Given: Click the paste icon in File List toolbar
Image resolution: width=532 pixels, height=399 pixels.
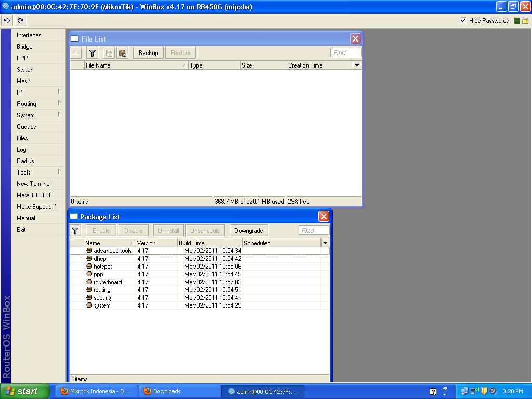Looking at the screenshot, I should [123, 53].
